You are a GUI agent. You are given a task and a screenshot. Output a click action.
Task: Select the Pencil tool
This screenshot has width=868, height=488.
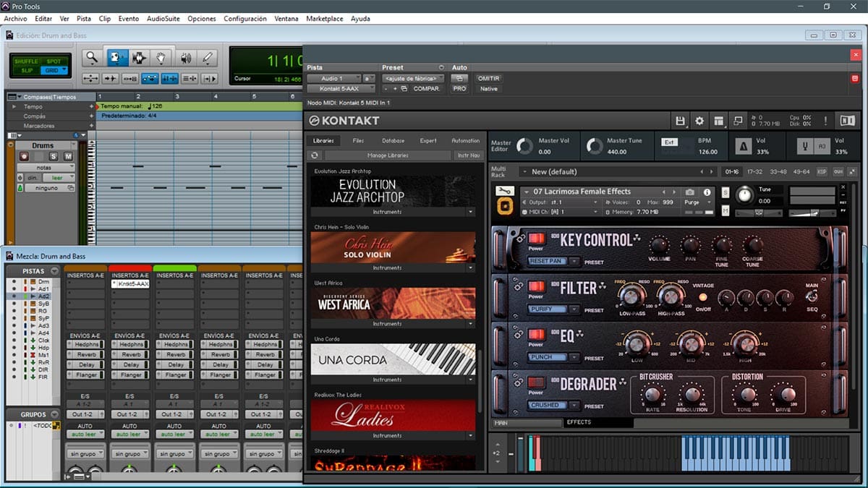(x=208, y=58)
